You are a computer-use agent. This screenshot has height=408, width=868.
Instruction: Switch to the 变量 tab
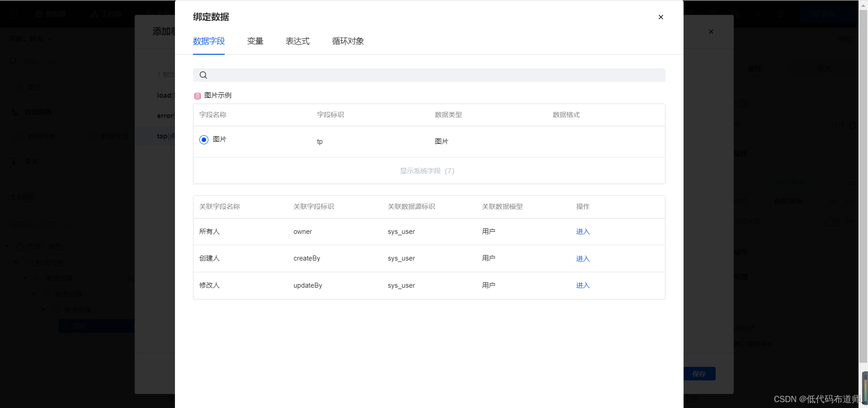(x=255, y=41)
